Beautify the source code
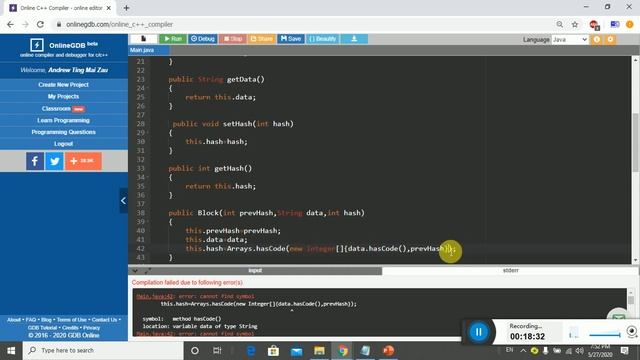 [322, 39]
